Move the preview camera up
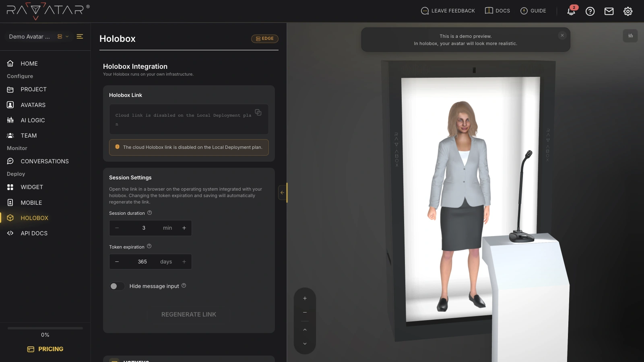The height and width of the screenshot is (362, 644). point(305,330)
